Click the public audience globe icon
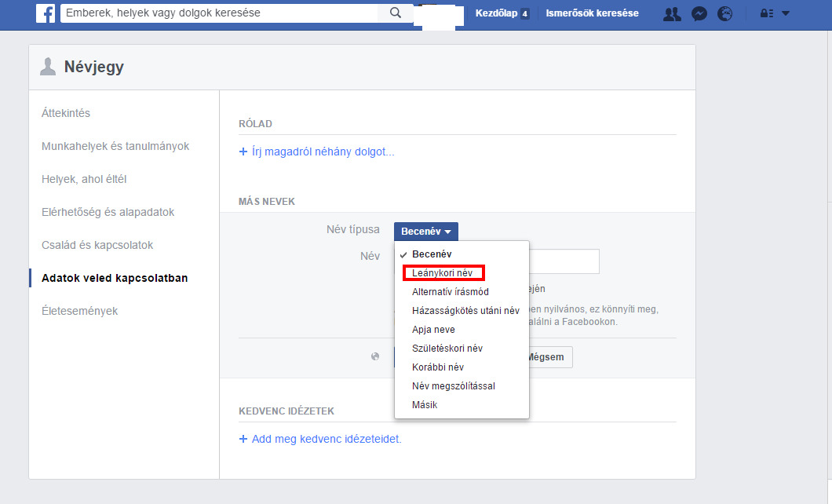This screenshot has height=504, width=832. [x=375, y=356]
